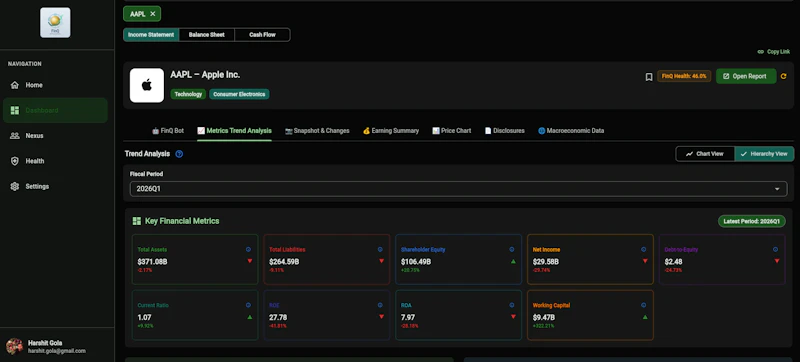Open Current Ratio info icon
800x362 pixels.
pyautogui.click(x=248, y=305)
